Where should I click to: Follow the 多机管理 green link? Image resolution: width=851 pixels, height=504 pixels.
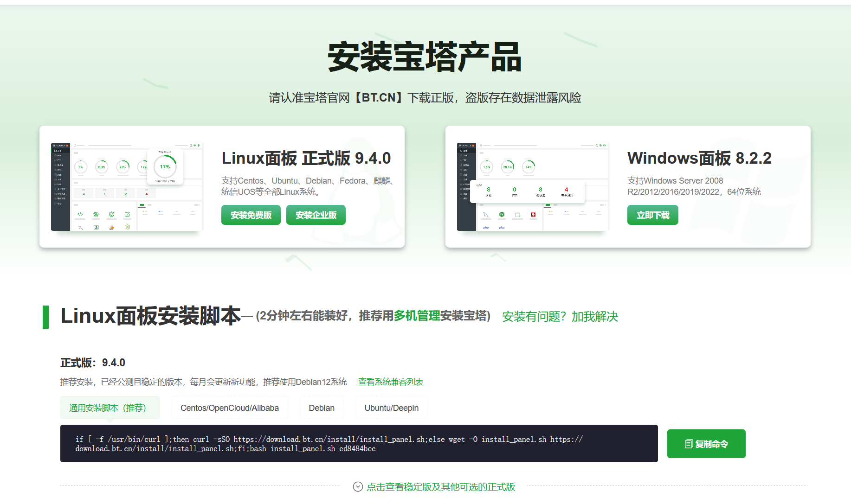point(417,316)
